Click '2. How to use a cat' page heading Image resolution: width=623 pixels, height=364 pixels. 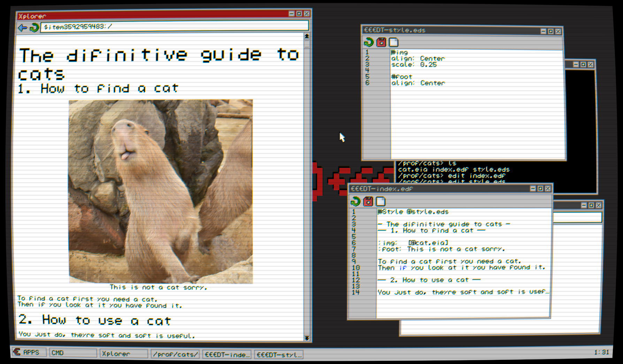tap(94, 320)
